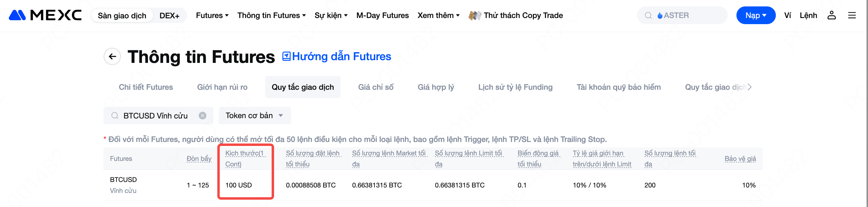Click the search magnifier icon in header
This screenshot has width=868, height=207.
(648, 16)
